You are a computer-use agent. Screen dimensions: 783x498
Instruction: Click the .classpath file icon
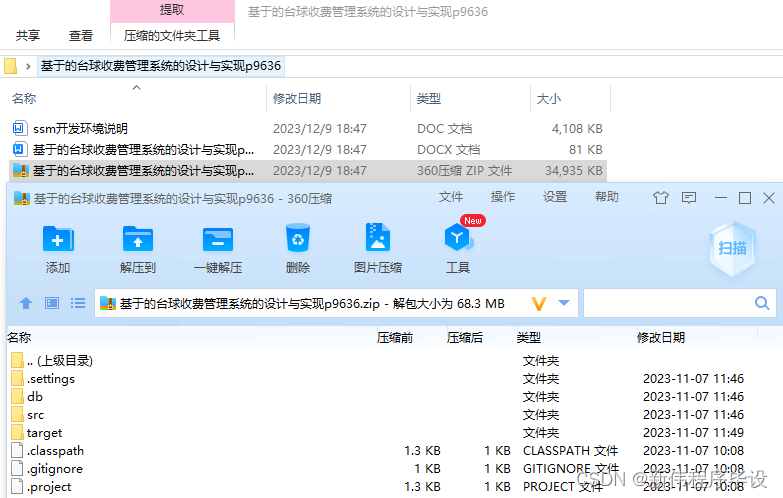click(x=17, y=450)
